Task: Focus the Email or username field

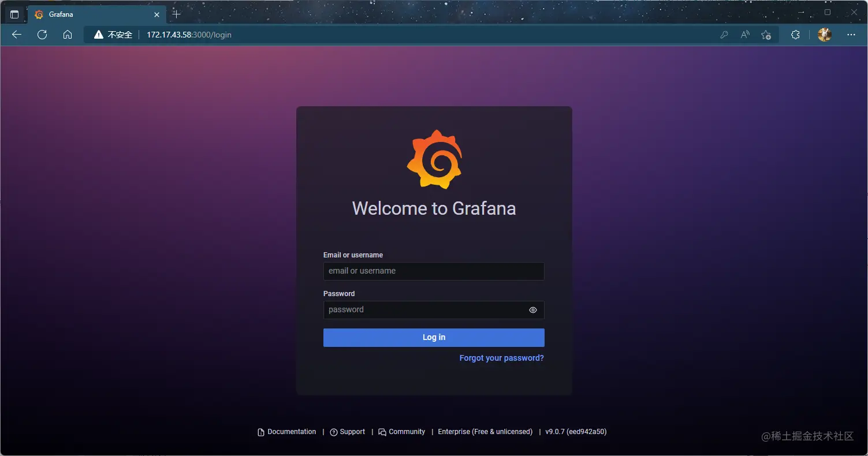Action: tap(434, 271)
